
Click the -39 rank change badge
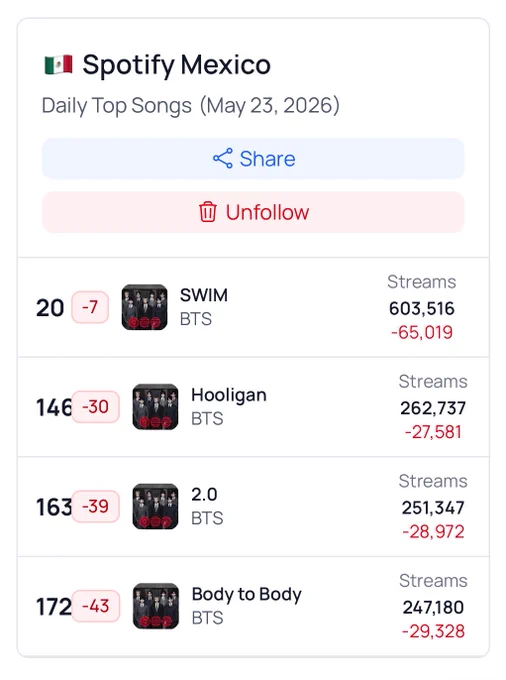(95, 507)
